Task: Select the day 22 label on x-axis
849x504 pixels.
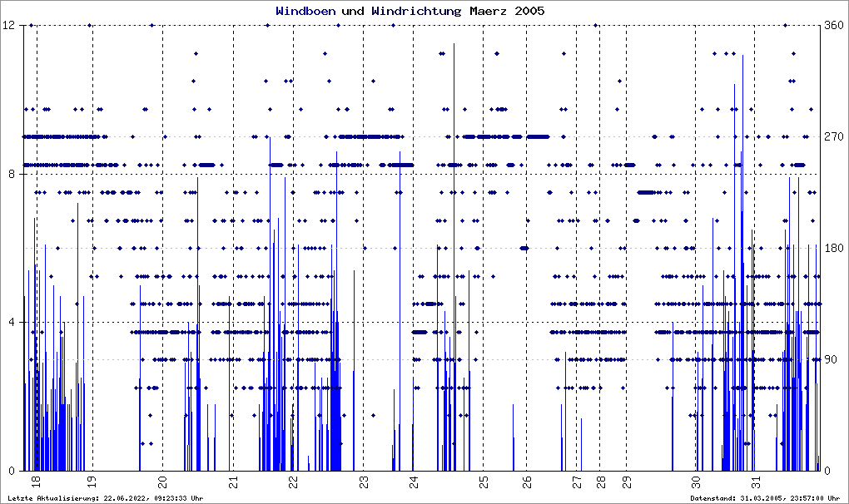Action: [x=293, y=480]
